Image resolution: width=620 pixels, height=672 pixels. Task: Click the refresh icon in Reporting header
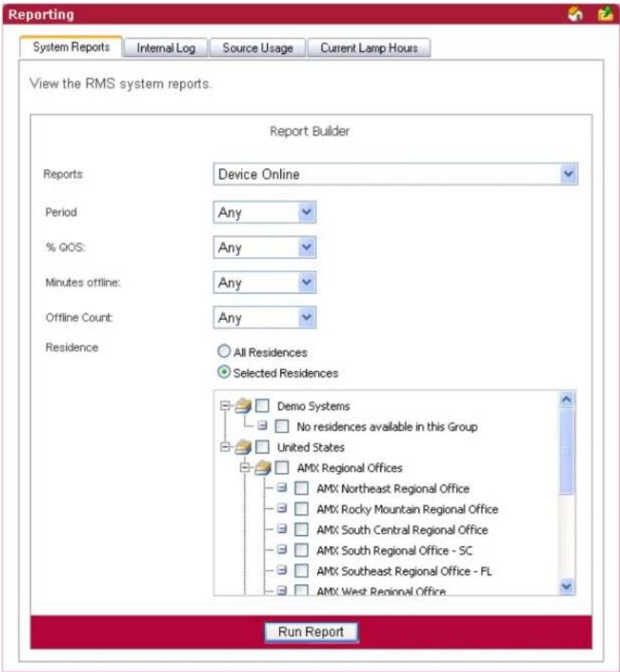tap(575, 14)
